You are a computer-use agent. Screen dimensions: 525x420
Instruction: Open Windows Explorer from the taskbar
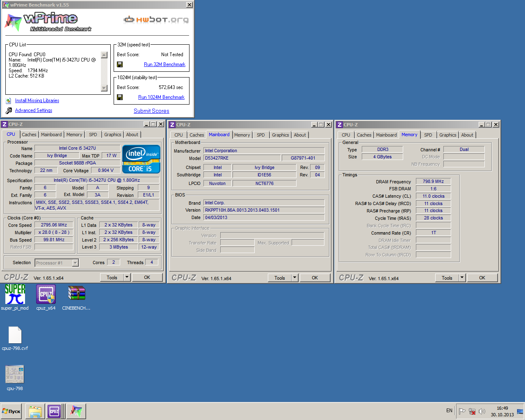coord(35,411)
